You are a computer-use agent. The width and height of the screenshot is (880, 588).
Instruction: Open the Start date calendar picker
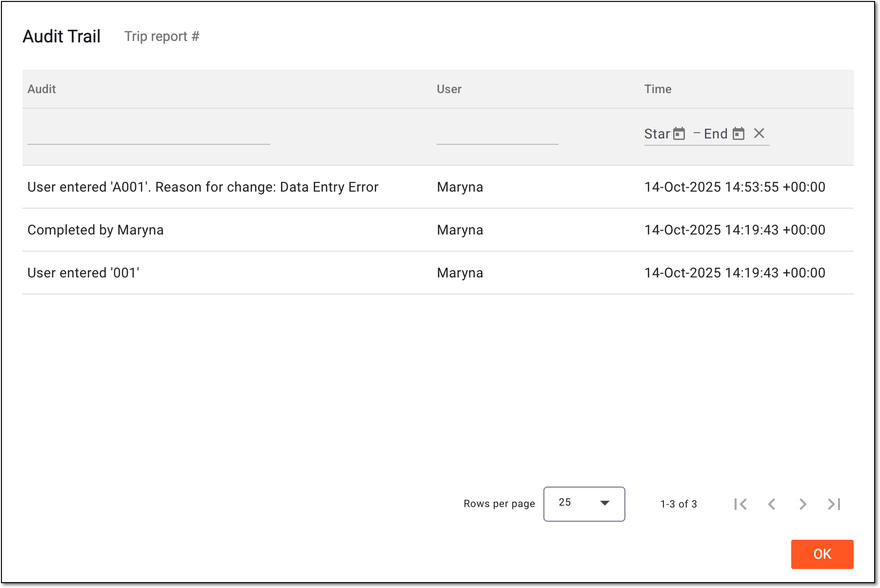(679, 134)
